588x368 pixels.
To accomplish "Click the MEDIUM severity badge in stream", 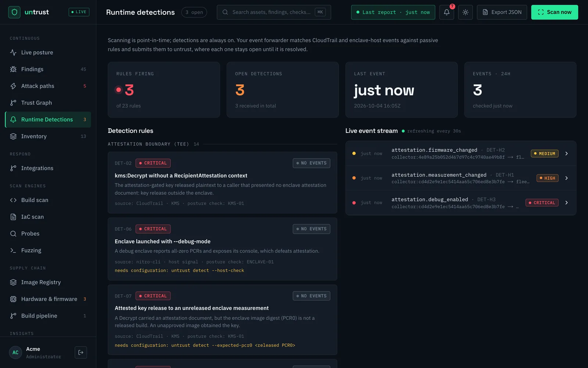I will pos(545,153).
